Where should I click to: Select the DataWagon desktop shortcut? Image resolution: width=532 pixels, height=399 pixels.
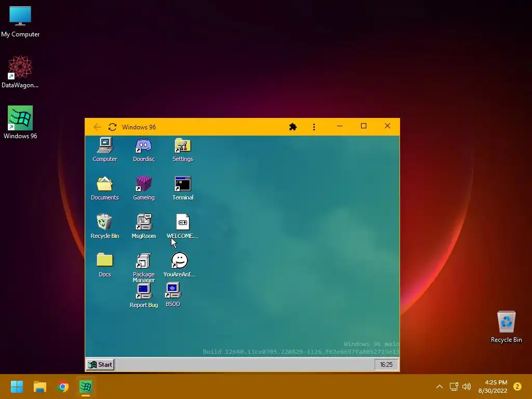click(20, 72)
